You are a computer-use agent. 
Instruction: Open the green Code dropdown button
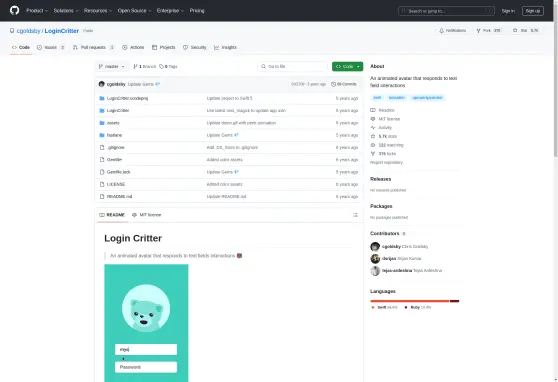coord(347,67)
